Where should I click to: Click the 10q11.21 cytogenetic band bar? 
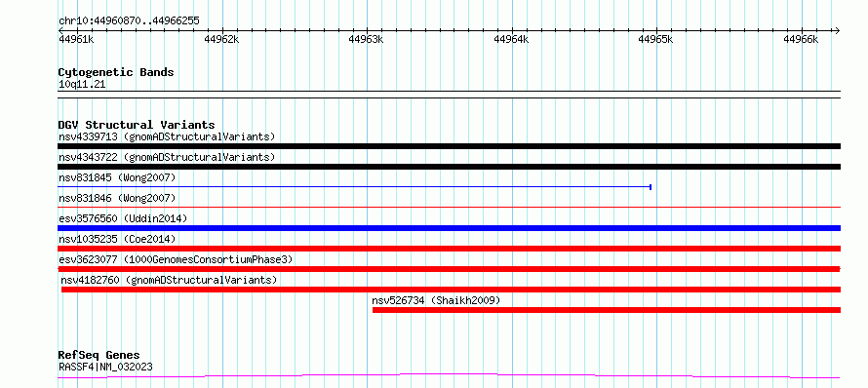click(x=449, y=95)
